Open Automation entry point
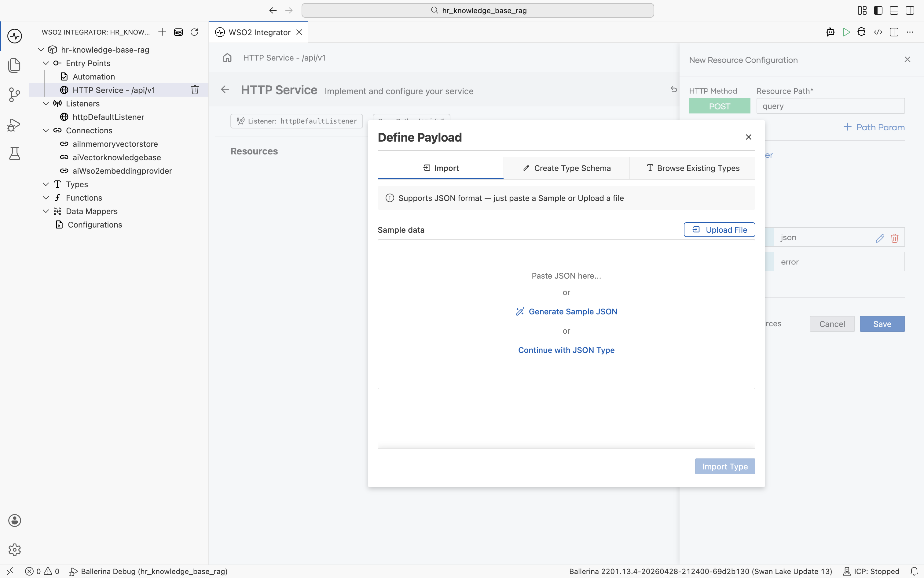This screenshot has height=578, width=924. (x=94, y=76)
